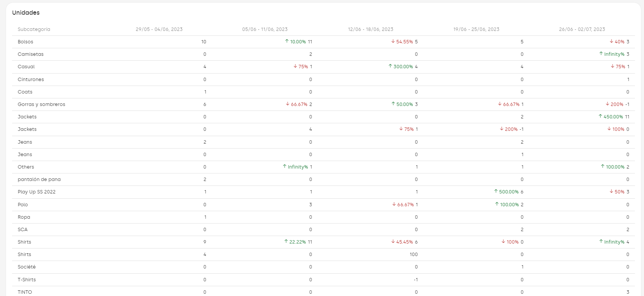This screenshot has height=296, width=644.
Task: Click the red down arrow beside 54.55% in Bolsos row
Action: [x=393, y=41]
